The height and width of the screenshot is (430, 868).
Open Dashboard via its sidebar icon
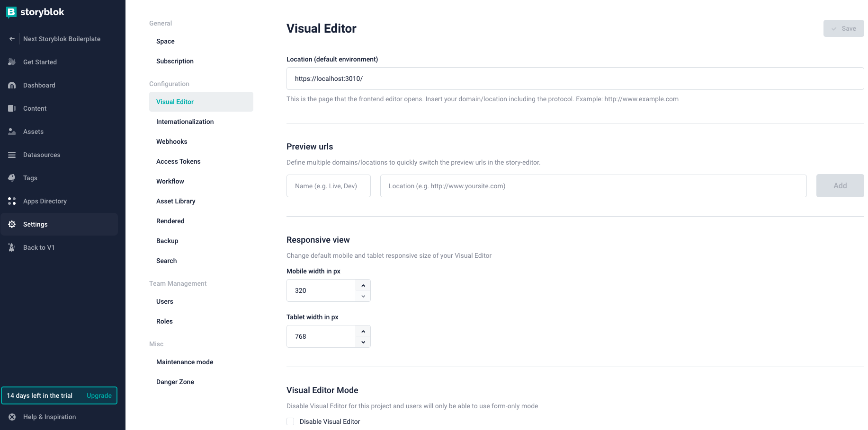[12, 85]
